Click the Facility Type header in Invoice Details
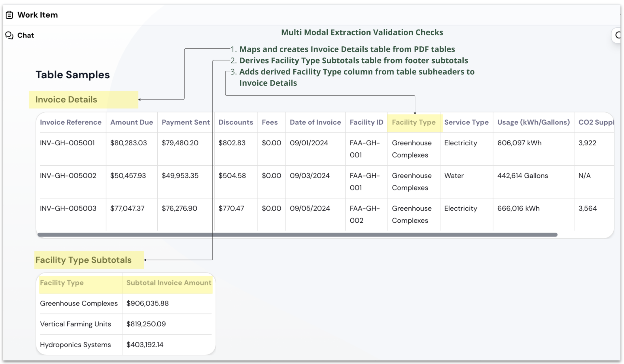 pos(414,122)
